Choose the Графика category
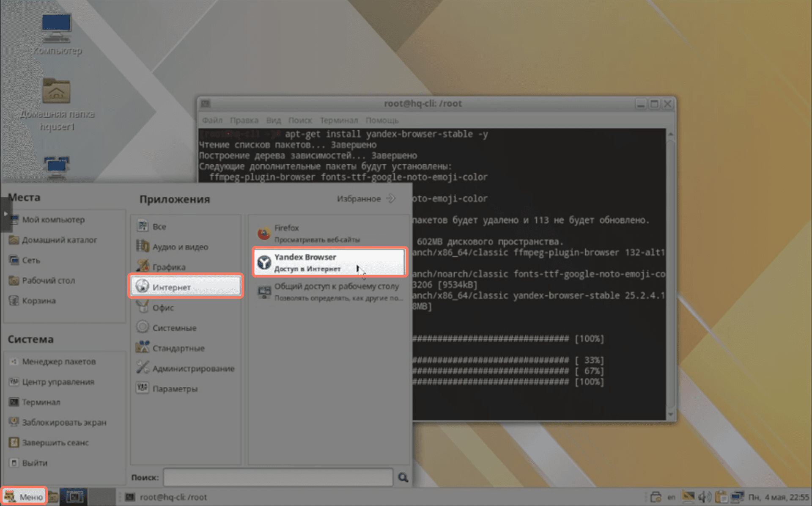 186,267
